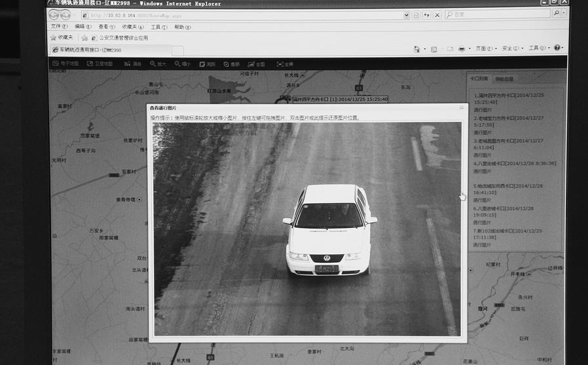
Task: Click the RSS feeds icon in the command bar
Action: [434, 49]
